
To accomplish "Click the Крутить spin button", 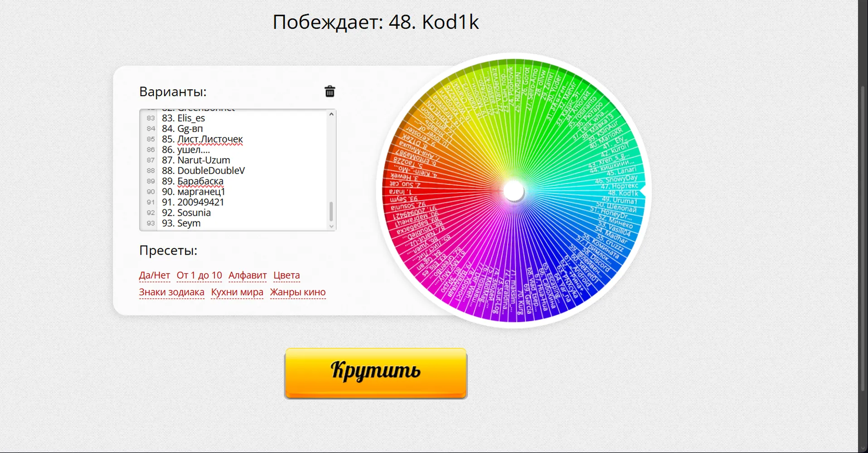I will [x=376, y=373].
